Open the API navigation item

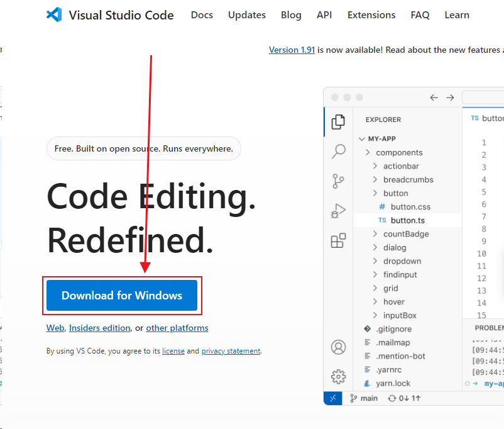tap(324, 15)
